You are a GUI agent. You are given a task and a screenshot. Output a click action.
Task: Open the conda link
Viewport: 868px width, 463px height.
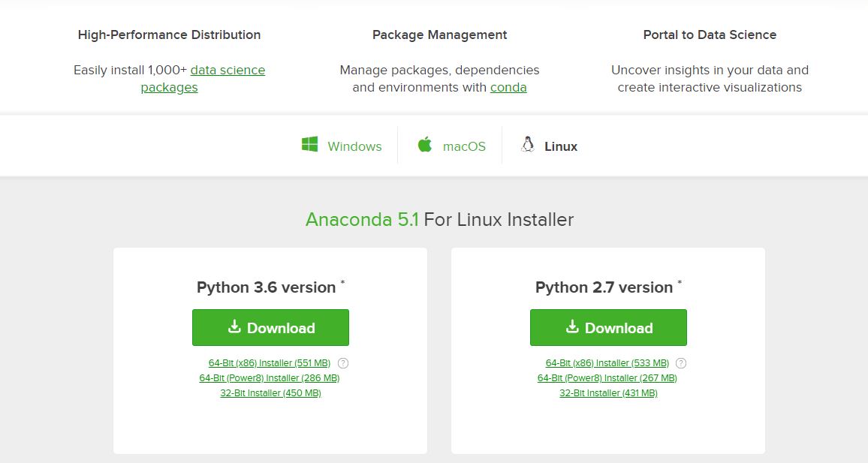508,87
